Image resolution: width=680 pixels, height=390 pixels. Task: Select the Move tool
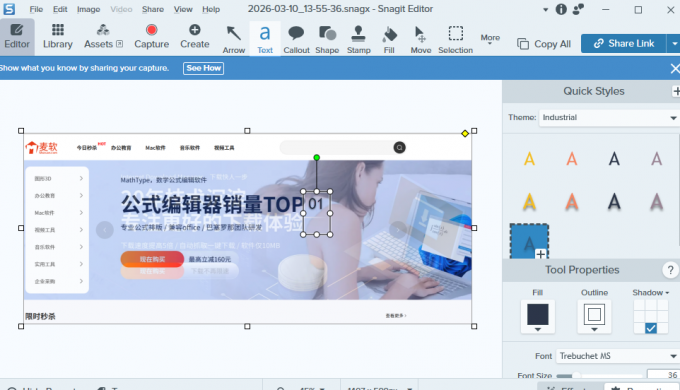click(421, 39)
